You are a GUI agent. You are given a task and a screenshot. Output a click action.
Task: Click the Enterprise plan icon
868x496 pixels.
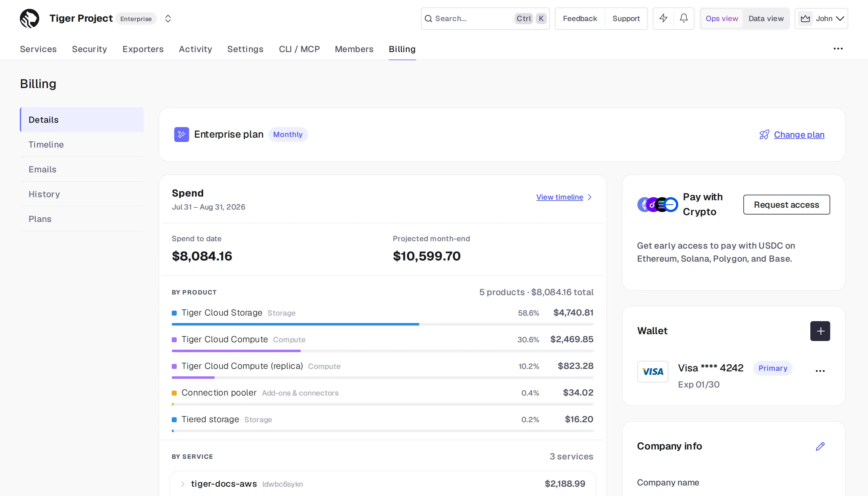click(181, 135)
